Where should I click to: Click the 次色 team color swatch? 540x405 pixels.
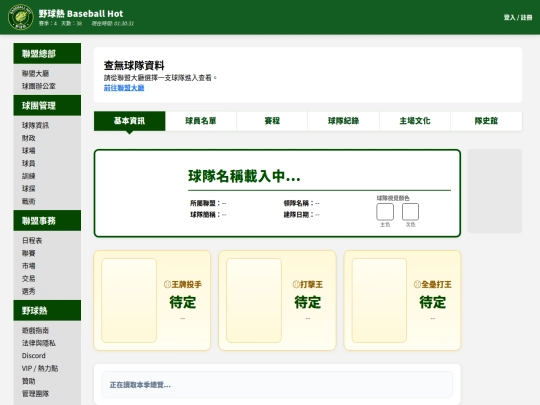[411, 211]
